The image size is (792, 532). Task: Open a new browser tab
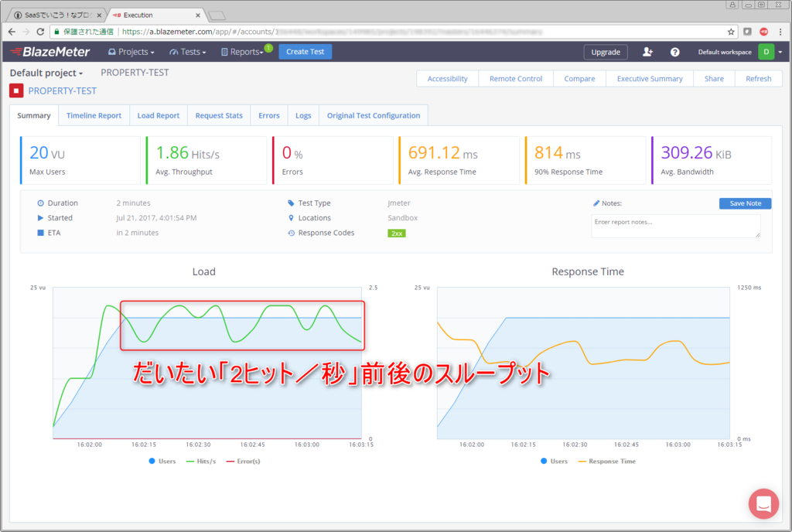[x=217, y=15]
